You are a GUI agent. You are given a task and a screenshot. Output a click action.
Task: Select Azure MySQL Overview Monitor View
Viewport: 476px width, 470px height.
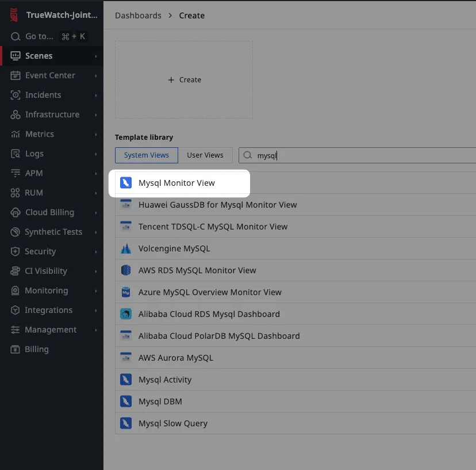coord(295,292)
